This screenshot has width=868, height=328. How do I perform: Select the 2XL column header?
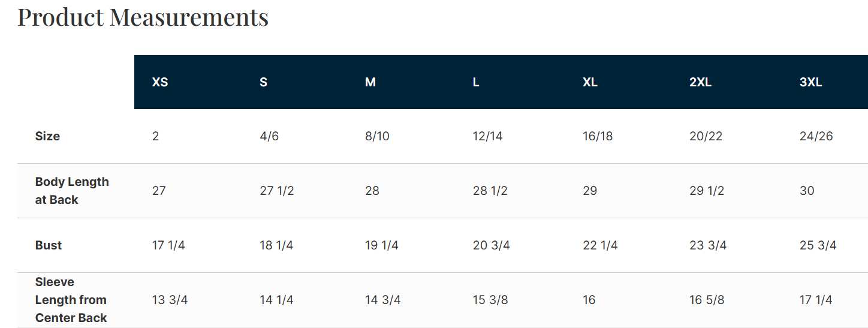pyautogui.click(x=700, y=82)
